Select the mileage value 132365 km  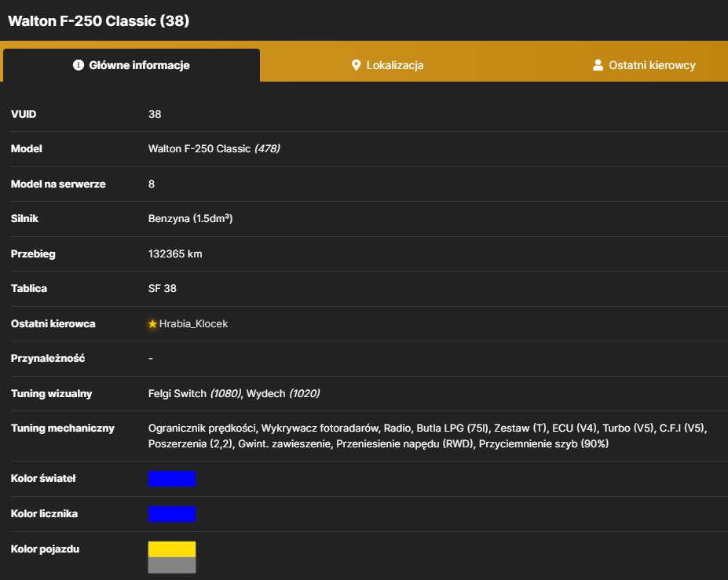coord(175,254)
